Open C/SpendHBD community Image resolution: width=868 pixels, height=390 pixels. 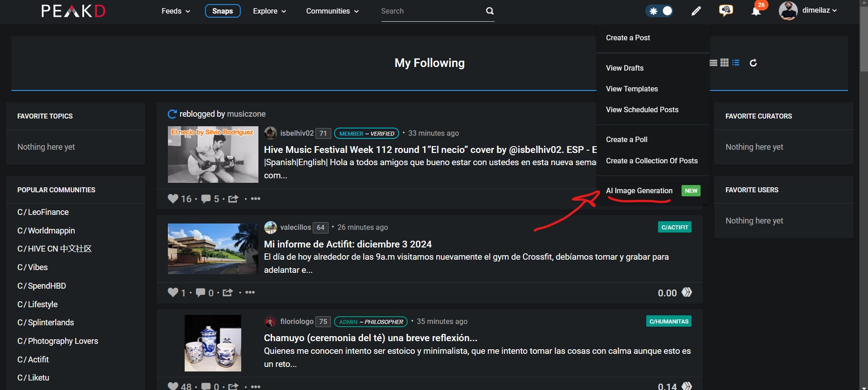[42, 286]
